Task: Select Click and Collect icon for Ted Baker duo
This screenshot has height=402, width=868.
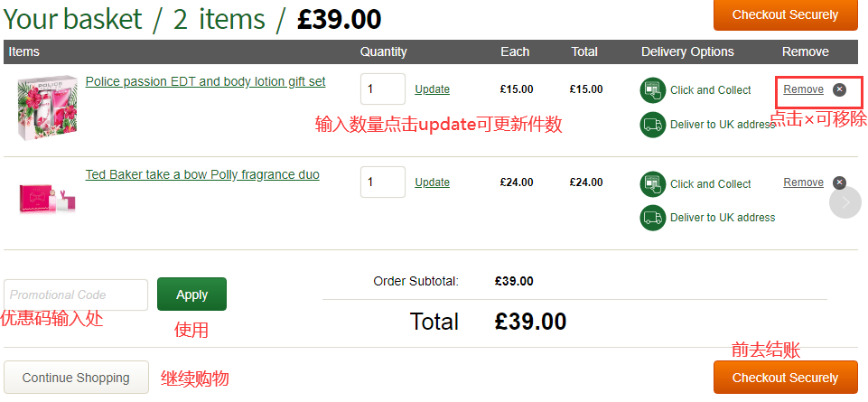Action: click(x=652, y=183)
